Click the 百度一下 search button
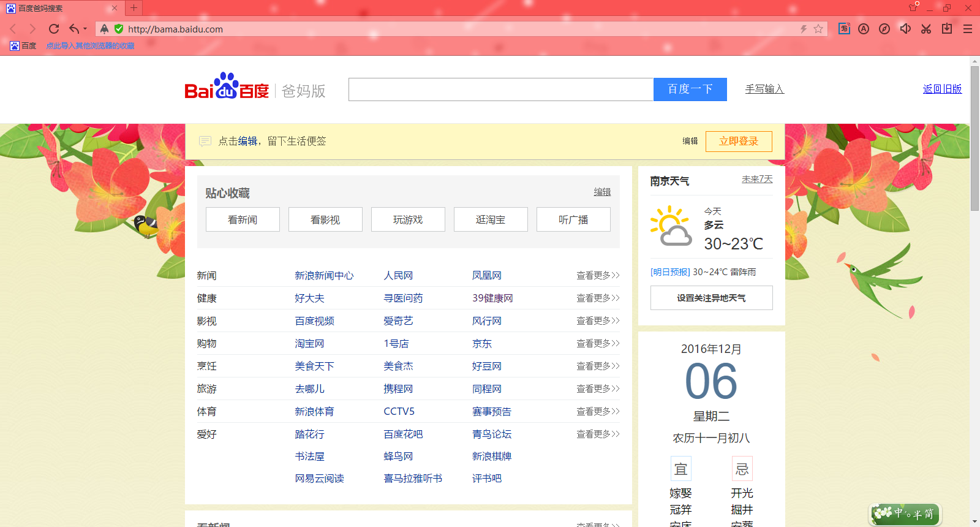Viewport: 980px width, 527px height. [690, 89]
